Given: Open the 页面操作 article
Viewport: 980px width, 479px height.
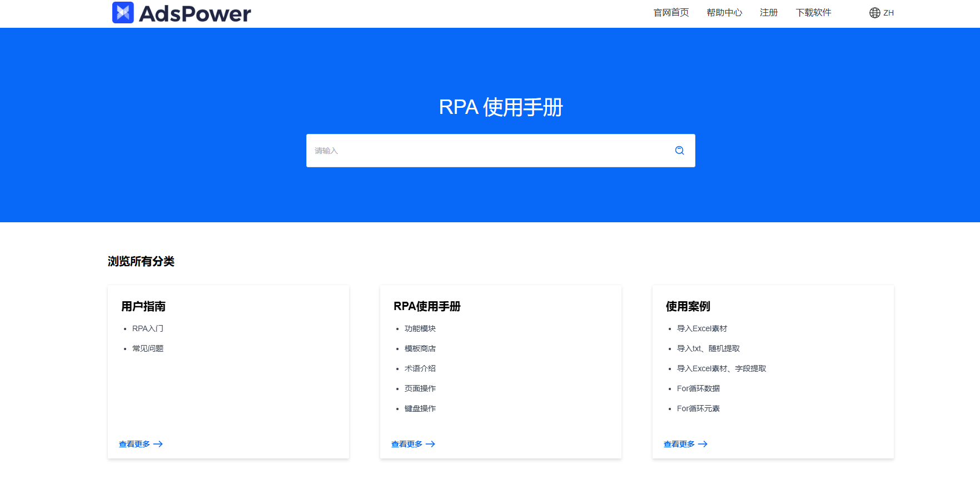Looking at the screenshot, I should (420, 388).
